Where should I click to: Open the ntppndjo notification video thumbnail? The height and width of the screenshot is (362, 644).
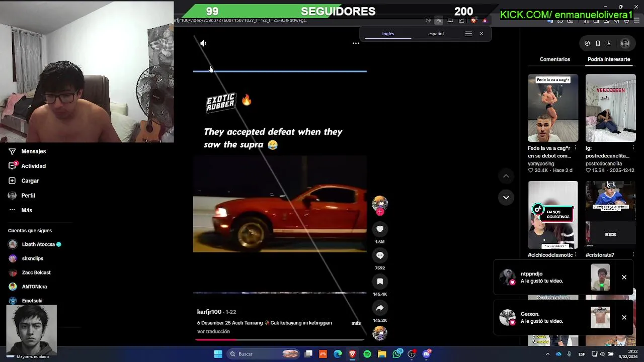[x=600, y=278]
